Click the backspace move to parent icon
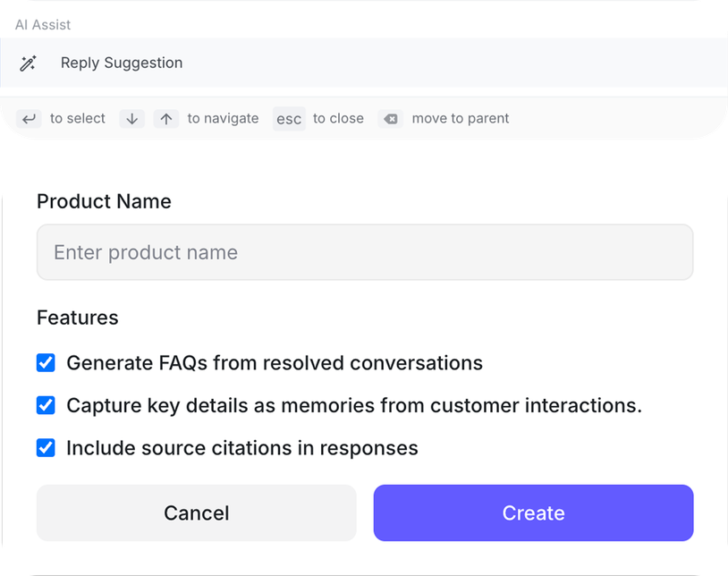The image size is (728, 576). (390, 119)
